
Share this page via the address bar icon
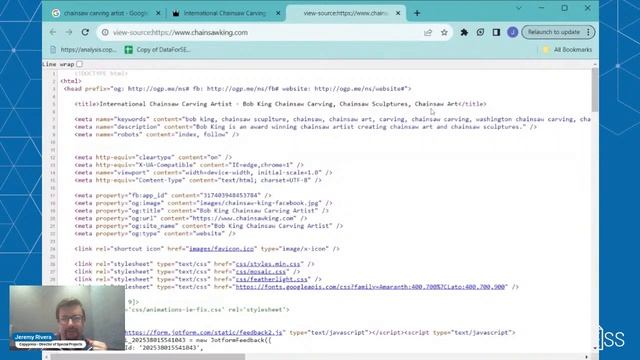tap(428, 32)
